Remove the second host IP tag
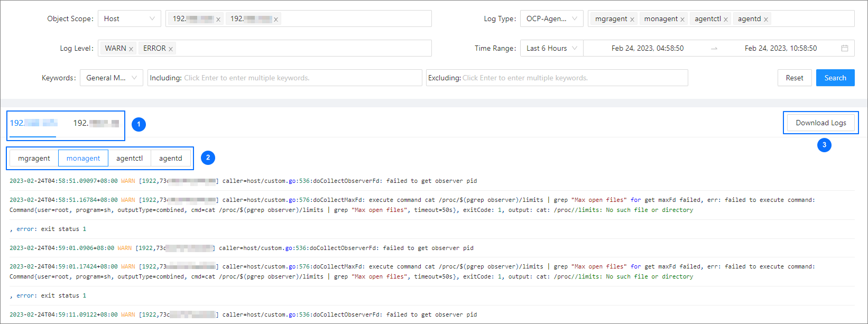 [x=275, y=20]
